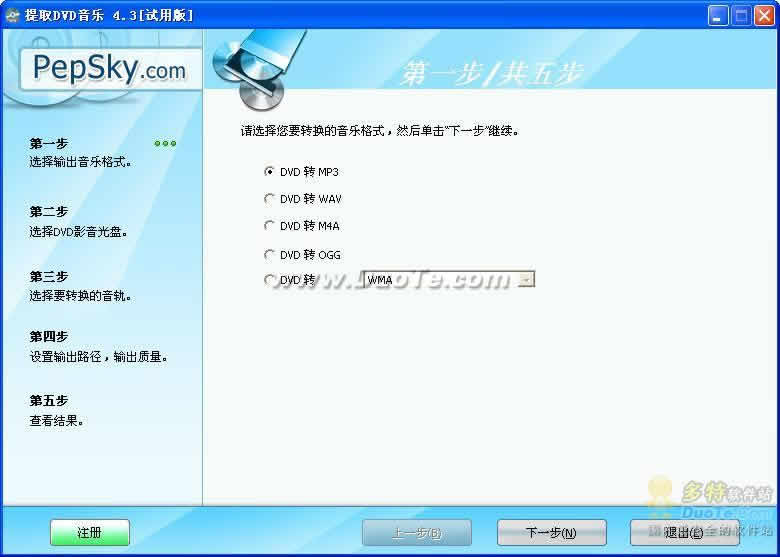
Task: Click the green 注册 register button
Action: click(x=90, y=533)
